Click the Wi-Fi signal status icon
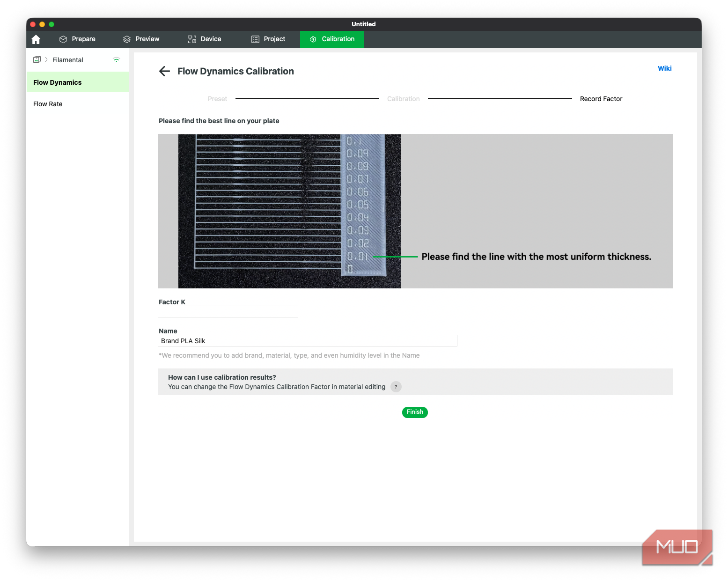The height and width of the screenshot is (581, 728). (117, 59)
